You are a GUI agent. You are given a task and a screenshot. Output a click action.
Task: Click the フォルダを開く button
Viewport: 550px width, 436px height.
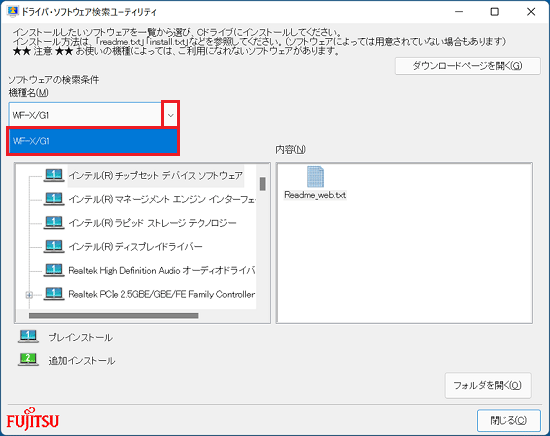tap(488, 385)
